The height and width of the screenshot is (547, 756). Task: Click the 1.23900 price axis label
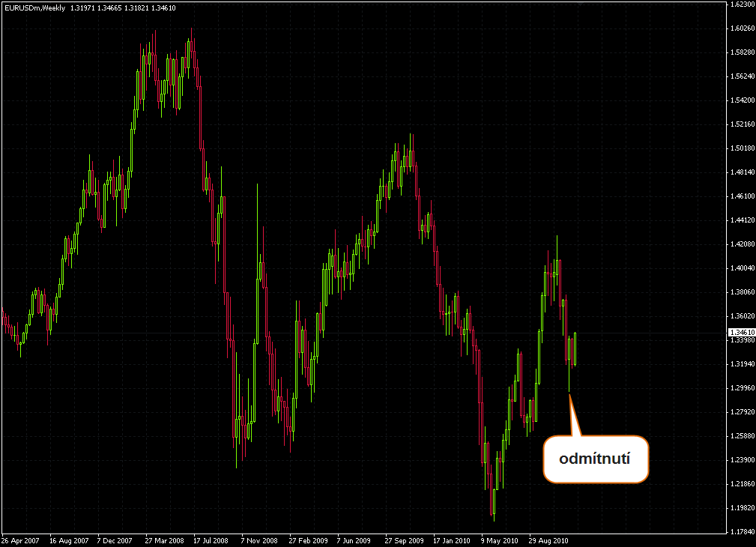coord(743,459)
